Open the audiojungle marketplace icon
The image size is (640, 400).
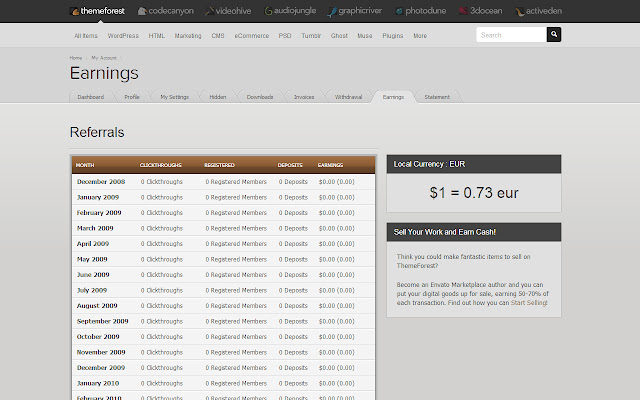pyautogui.click(x=268, y=11)
